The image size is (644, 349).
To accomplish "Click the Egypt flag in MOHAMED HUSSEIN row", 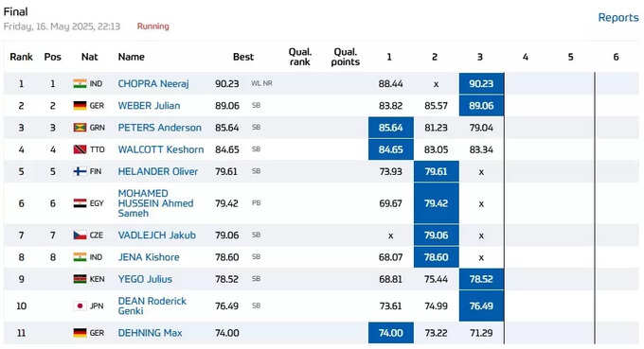I will tap(80, 203).
